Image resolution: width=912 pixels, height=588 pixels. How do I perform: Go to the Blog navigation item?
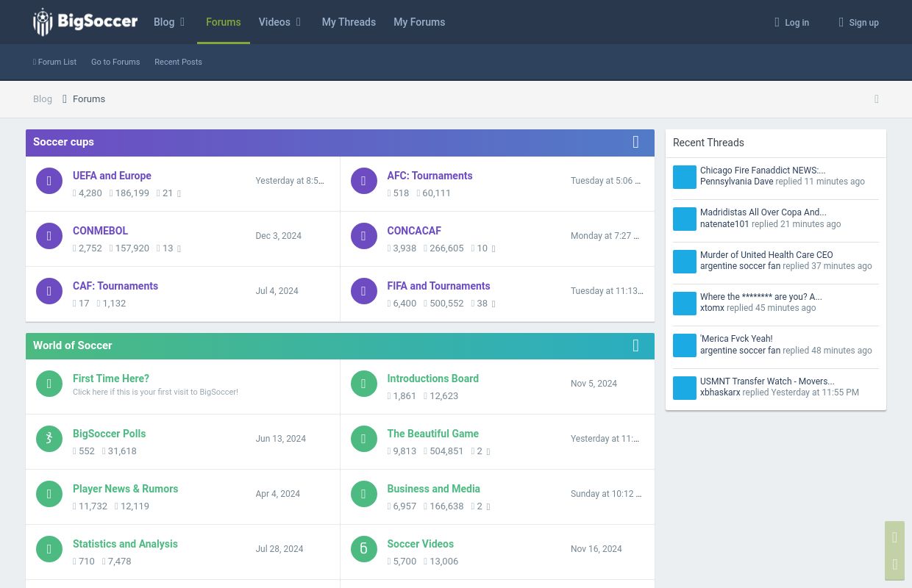[x=164, y=22]
